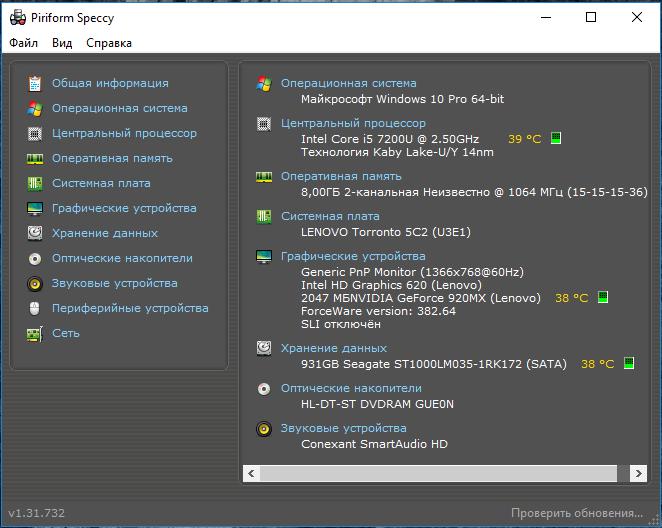Click Оперативная память heading in summary
The image size is (662, 528).
coord(341,176)
